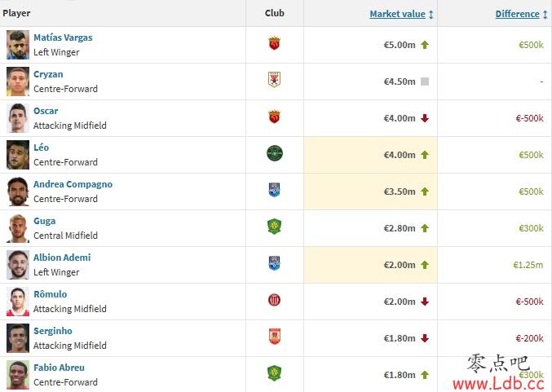Click Fabio Abreu's green club crest
The width and height of the screenshot is (552, 392).
pyautogui.click(x=274, y=373)
